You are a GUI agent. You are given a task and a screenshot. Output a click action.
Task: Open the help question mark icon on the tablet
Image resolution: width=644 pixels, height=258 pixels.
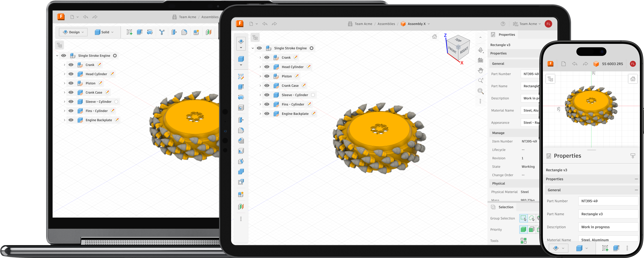pyautogui.click(x=503, y=24)
